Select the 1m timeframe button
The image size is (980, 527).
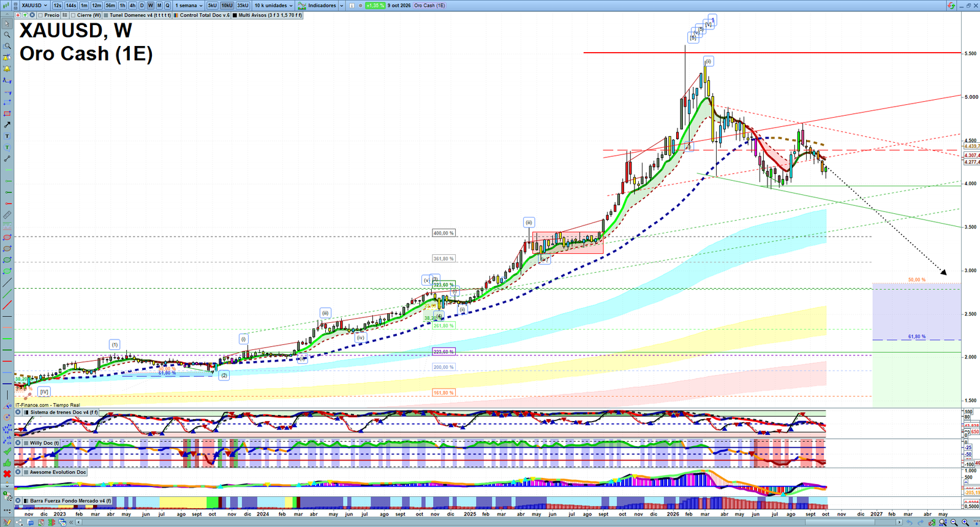coord(84,6)
